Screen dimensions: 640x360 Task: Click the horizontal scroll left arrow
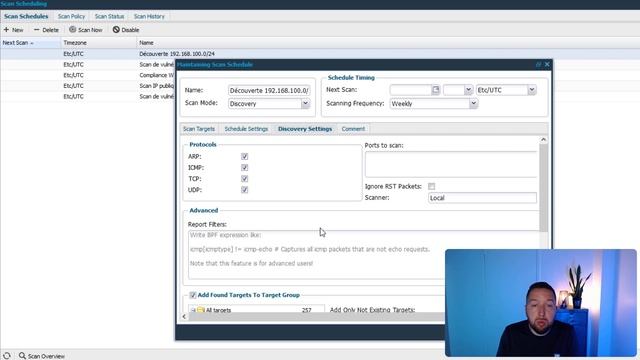tap(184, 316)
